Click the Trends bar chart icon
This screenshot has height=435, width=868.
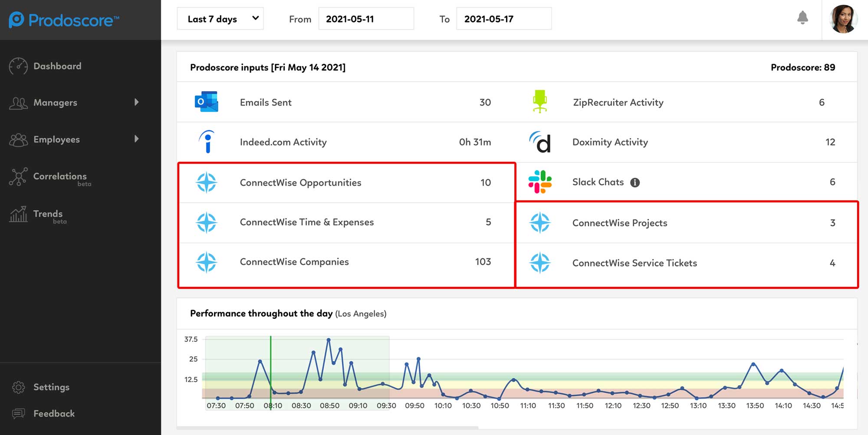point(18,214)
